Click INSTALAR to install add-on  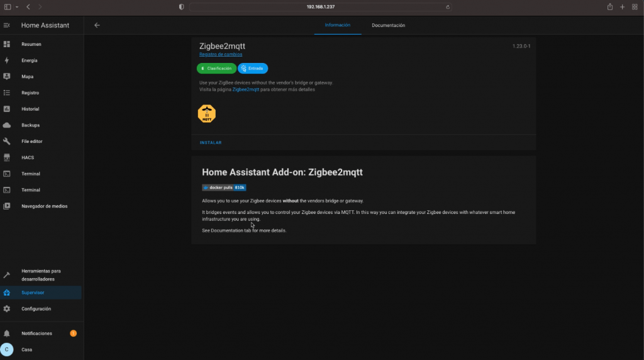point(211,143)
